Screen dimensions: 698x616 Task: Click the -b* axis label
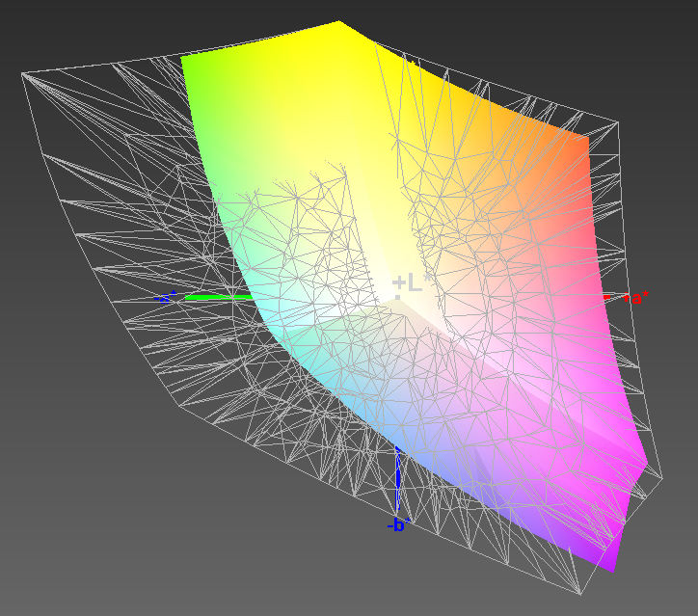tap(398, 525)
